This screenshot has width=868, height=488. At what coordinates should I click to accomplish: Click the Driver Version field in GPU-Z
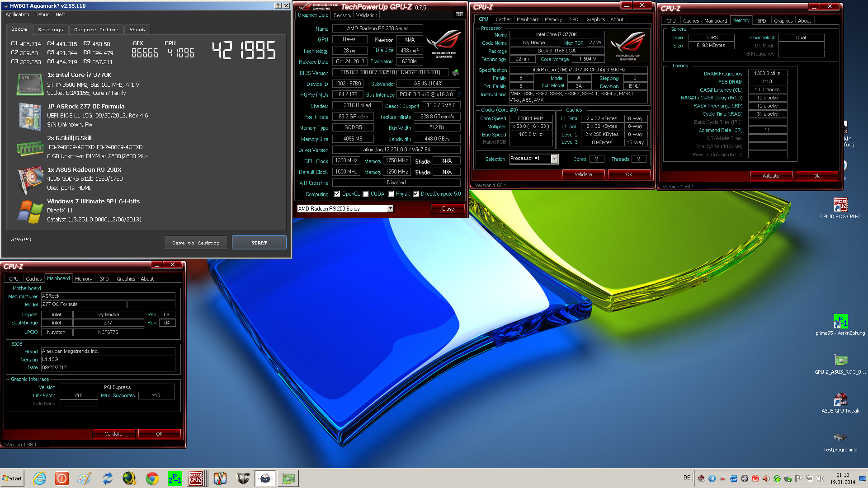pyautogui.click(x=396, y=150)
